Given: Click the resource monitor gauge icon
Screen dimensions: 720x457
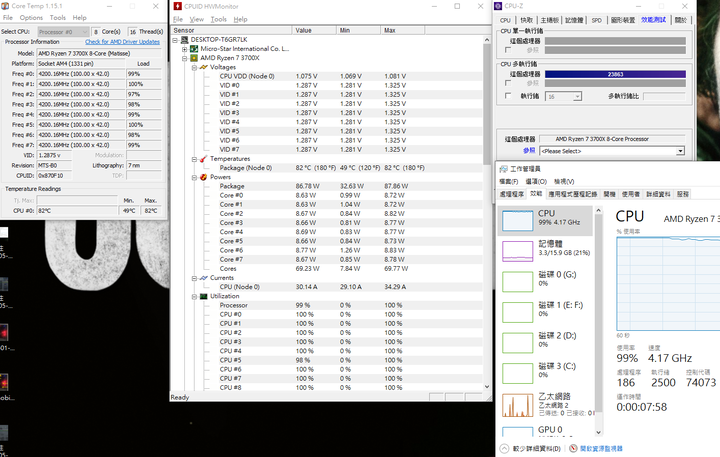Looking at the screenshot, I should pos(573,448).
